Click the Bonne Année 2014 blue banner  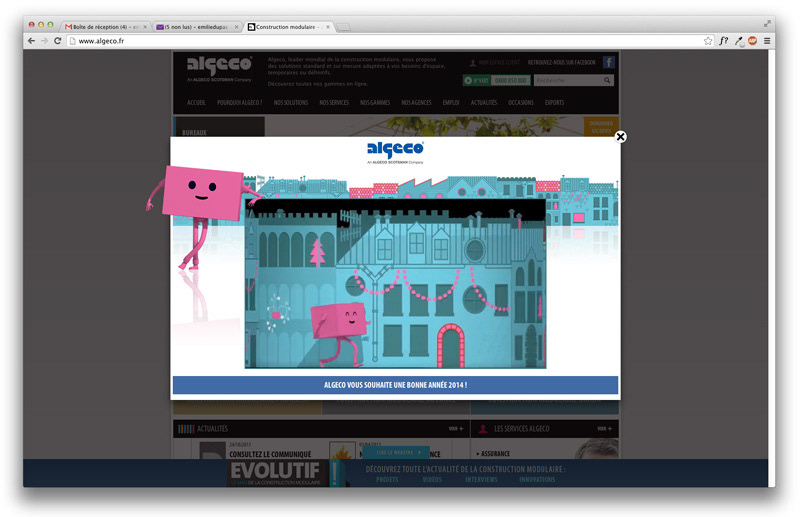click(x=395, y=385)
